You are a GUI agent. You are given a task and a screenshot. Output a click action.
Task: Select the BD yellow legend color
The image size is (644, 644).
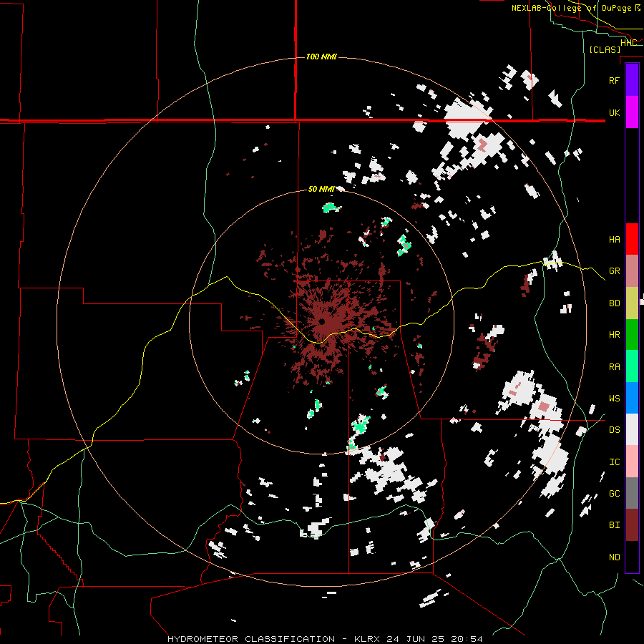pos(632,303)
